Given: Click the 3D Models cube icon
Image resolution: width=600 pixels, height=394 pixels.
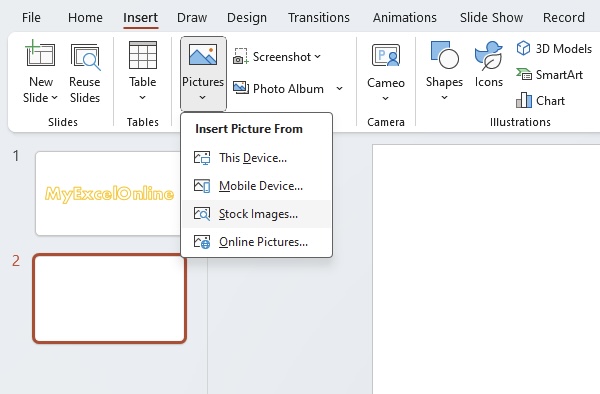Looking at the screenshot, I should click(x=523, y=48).
